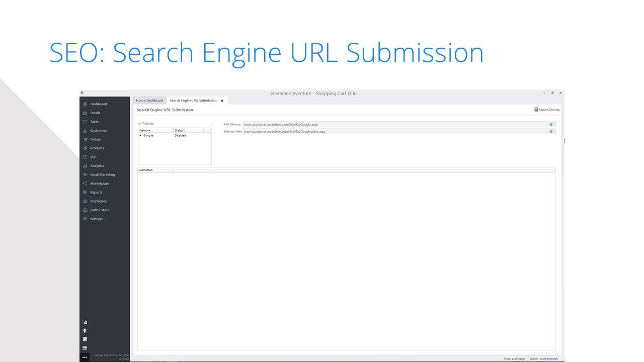Open XML Sitemap link via globe icon
This screenshot has height=362, width=644.
pyautogui.click(x=551, y=124)
